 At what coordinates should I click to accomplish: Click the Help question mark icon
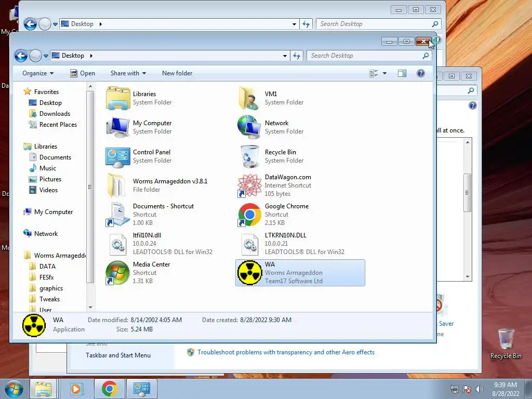pos(421,73)
